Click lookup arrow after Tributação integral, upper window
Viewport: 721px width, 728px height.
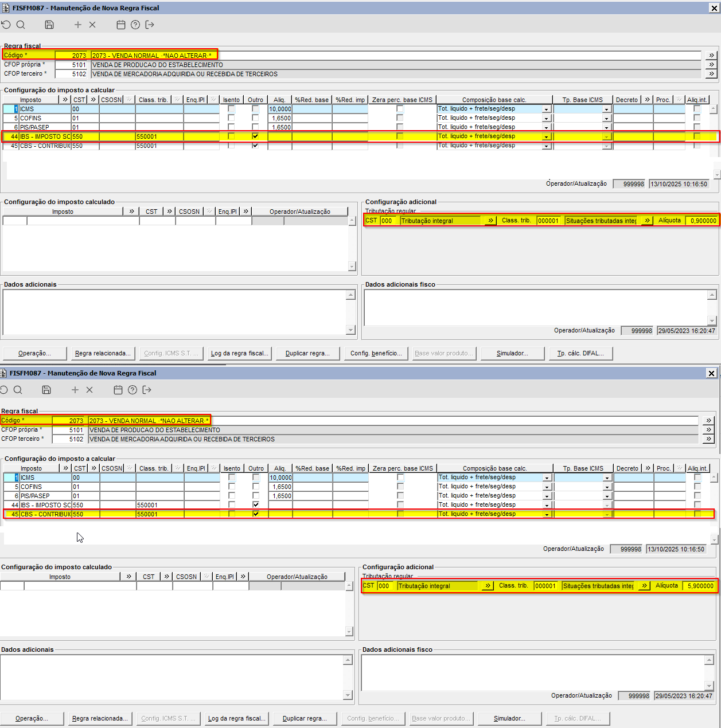[490, 221]
